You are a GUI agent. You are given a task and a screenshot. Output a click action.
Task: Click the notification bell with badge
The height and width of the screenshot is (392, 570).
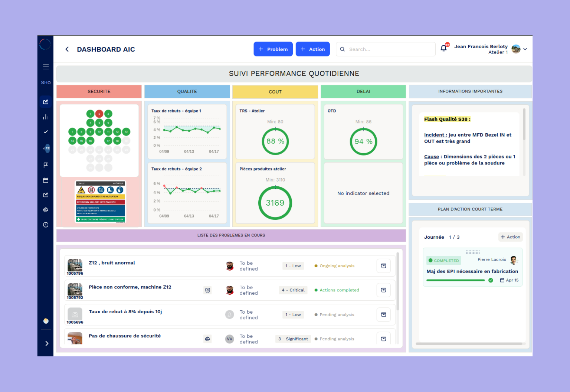click(x=443, y=48)
